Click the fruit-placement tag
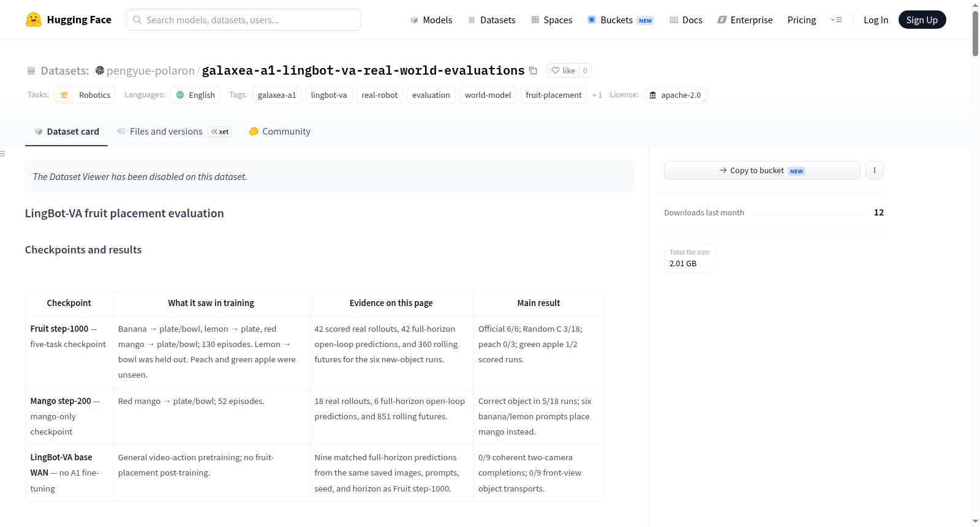Image resolution: width=980 pixels, height=527 pixels. 554,95
